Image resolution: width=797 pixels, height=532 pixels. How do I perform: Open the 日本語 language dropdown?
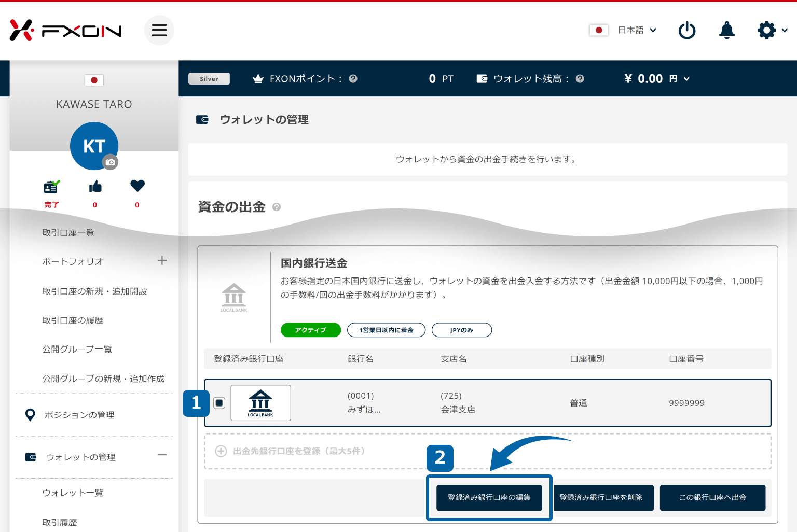point(637,30)
